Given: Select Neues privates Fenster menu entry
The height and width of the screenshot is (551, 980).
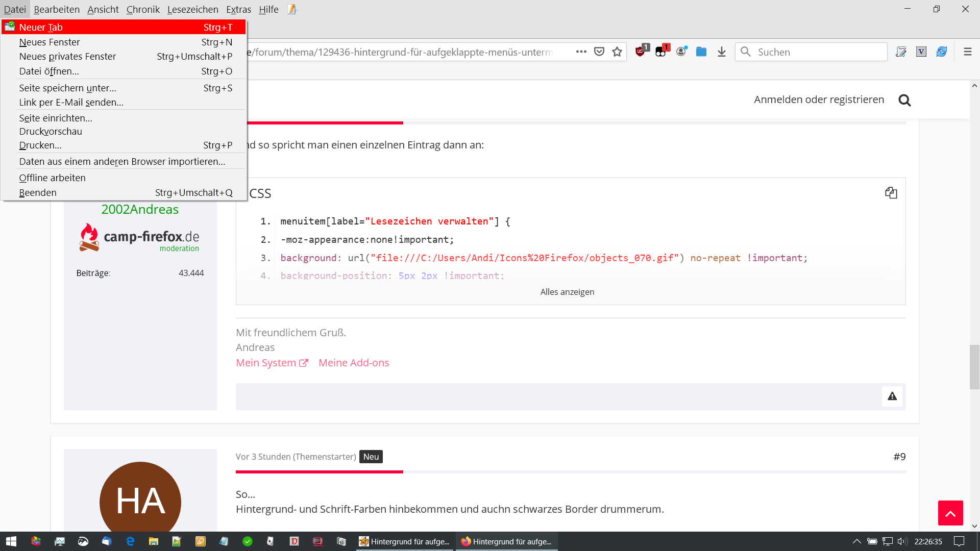Looking at the screenshot, I should click(x=67, y=56).
